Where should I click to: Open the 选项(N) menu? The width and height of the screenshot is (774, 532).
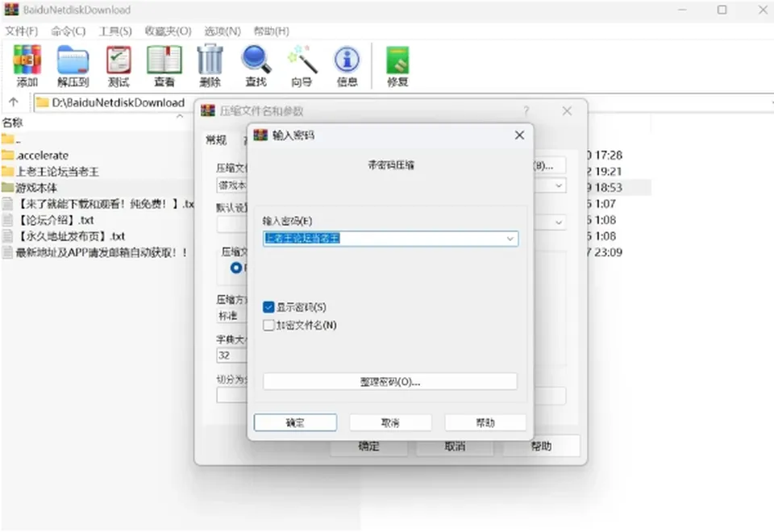[x=223, y=31]
